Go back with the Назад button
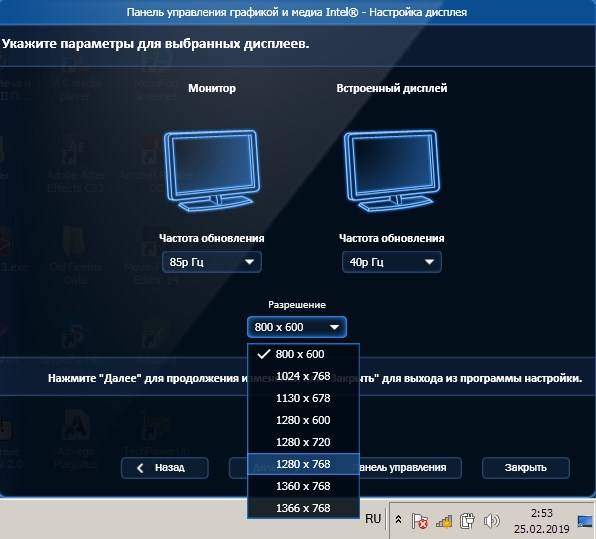 click(x=165, y=468)
